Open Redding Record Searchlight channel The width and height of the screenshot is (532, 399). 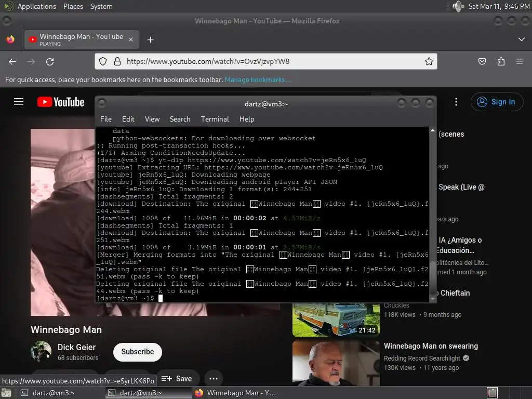[x=422, y=358]
